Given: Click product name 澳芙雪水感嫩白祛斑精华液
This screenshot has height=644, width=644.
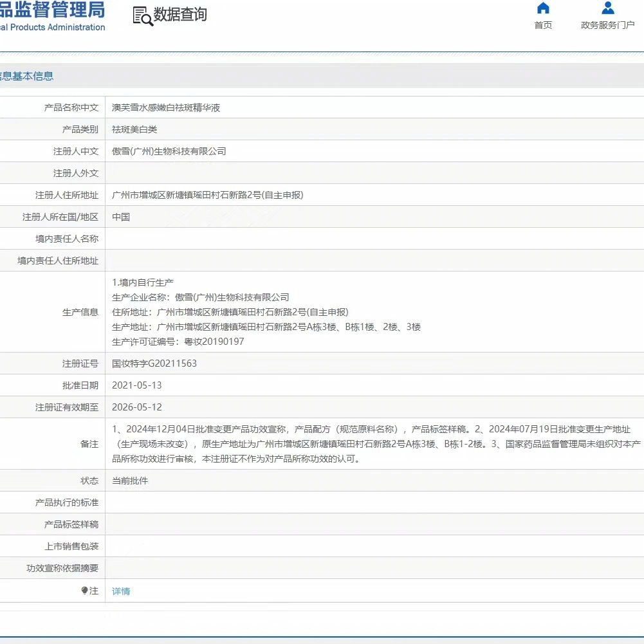Looking at the screenshot, I should pyautogui.click(x=166, y=107).
